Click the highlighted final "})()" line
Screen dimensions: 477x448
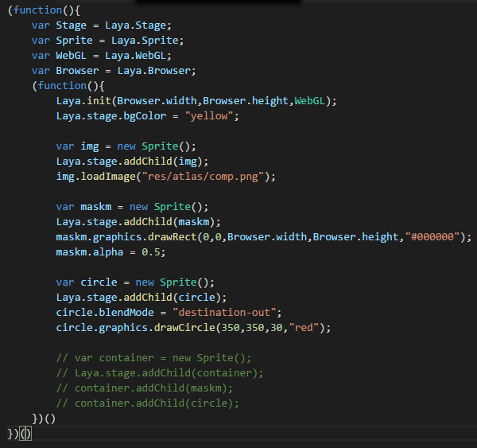coord(19,434)
